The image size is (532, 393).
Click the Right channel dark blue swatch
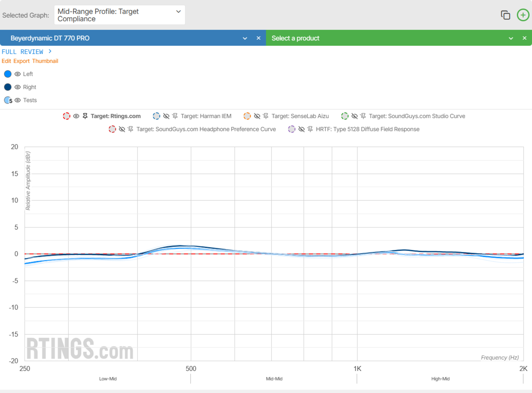8,87
